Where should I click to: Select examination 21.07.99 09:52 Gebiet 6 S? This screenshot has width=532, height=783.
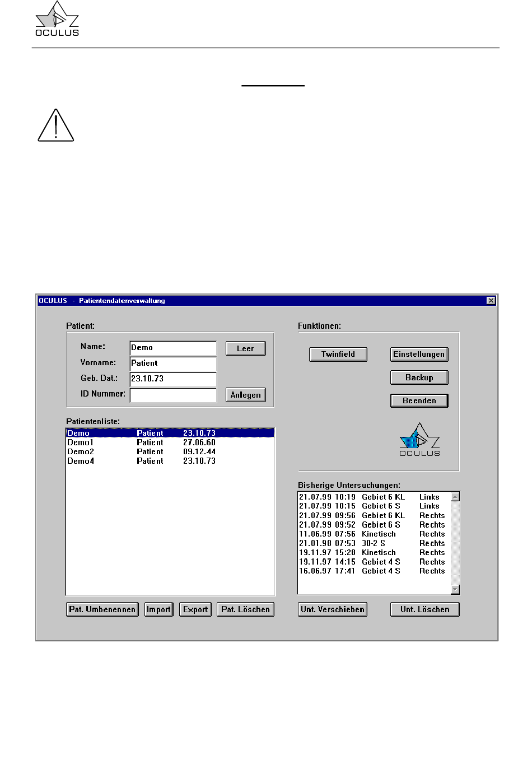tap(374, 525)
